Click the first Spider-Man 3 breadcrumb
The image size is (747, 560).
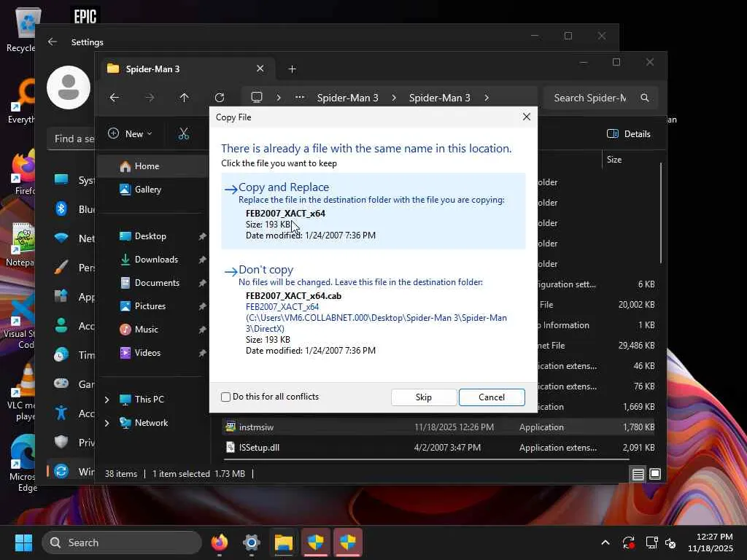tap(348, 98)
